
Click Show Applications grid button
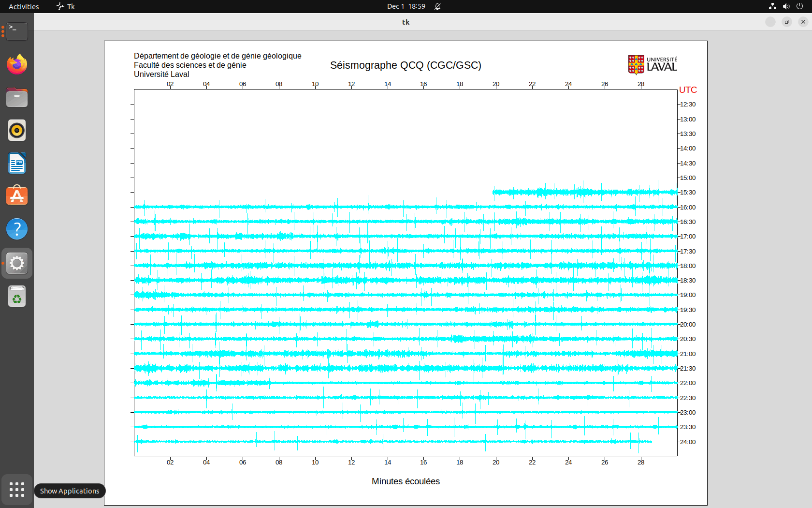[x=17, y=490]
